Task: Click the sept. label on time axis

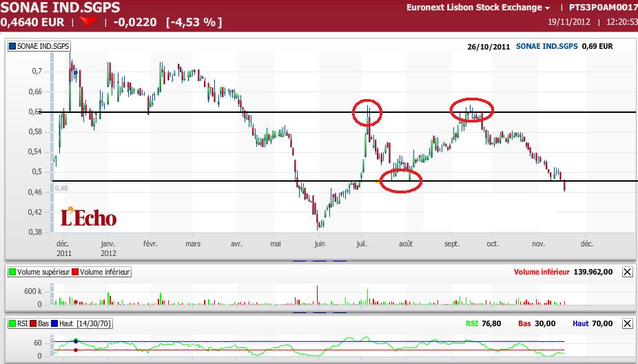Action: 452,244
